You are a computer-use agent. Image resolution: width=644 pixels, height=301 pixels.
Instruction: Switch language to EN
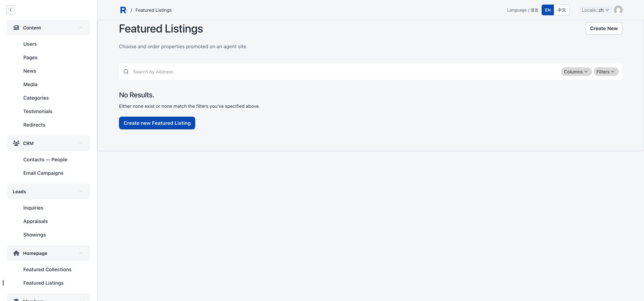548,10
